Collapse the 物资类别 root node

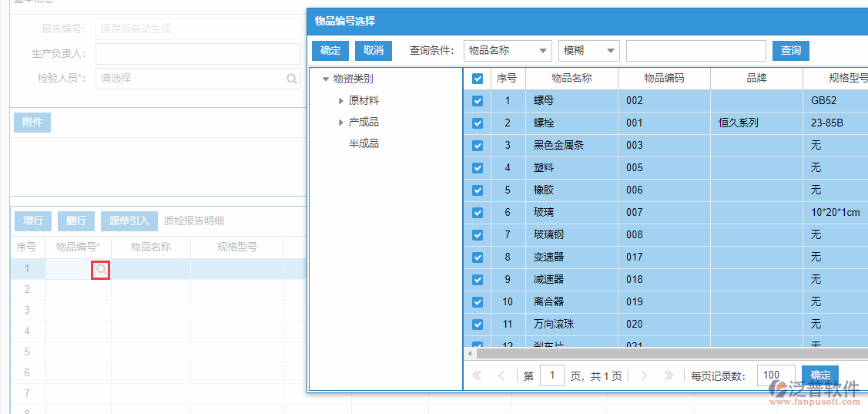(326, 79)
